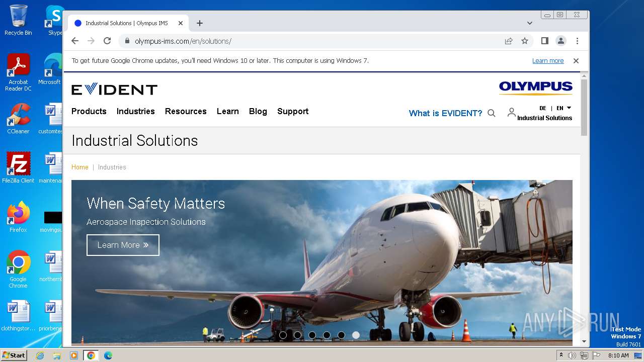Viewport: 644px width, 362px height.
Task: Click the page vertical scrollbar thumb
Action: tap(584, 107)
